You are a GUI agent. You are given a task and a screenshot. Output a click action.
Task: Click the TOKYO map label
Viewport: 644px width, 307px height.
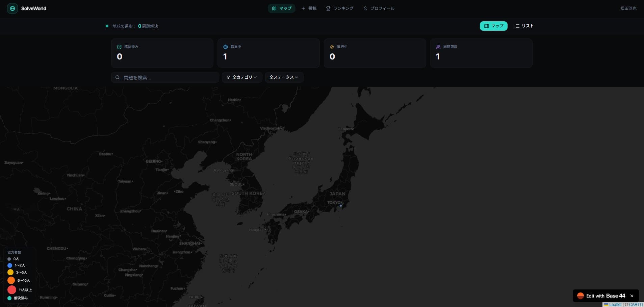[x=334, y=202]
